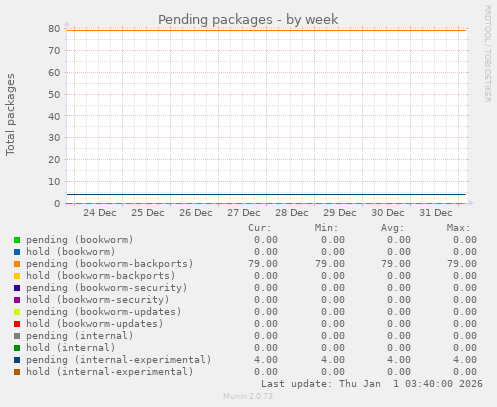Click the 'pending (bookworm-backports)' legend label
497x407 pixels.
(x=110, y=264)
